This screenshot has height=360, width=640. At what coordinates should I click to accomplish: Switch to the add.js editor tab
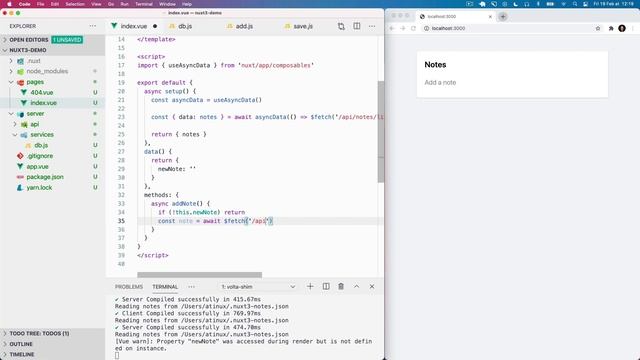(244, 26)
